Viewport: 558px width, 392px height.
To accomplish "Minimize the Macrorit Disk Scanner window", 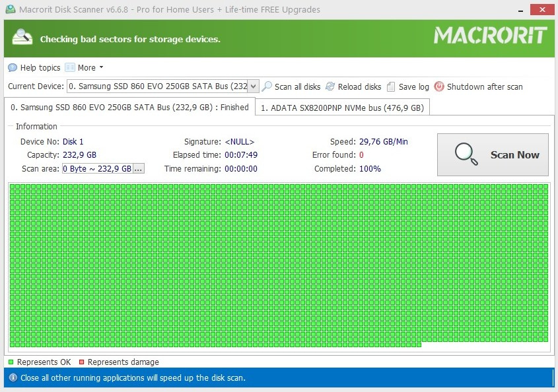I will (520, 10).
